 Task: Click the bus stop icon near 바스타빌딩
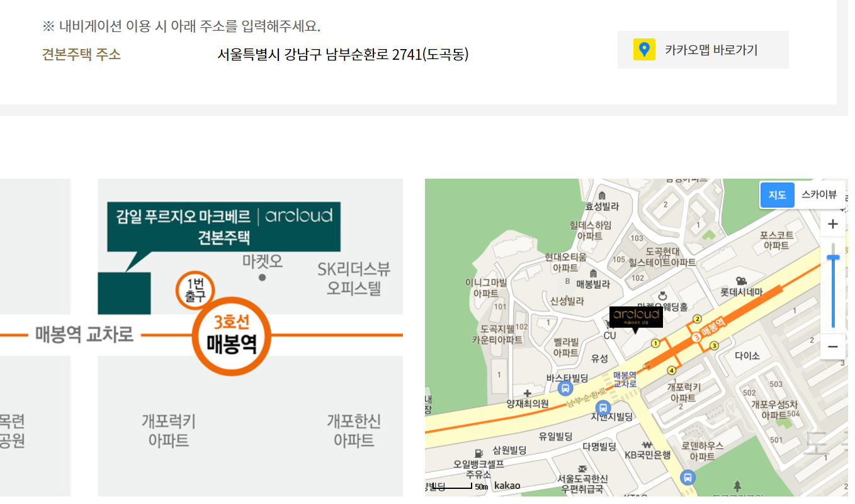[x=565, y=389]
